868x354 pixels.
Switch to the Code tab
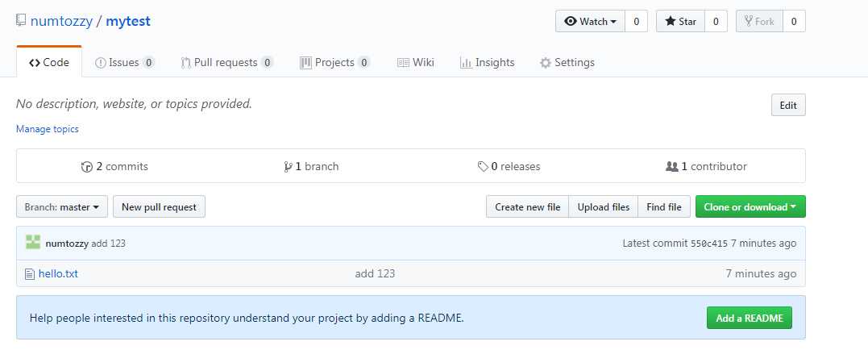[49, 63]
